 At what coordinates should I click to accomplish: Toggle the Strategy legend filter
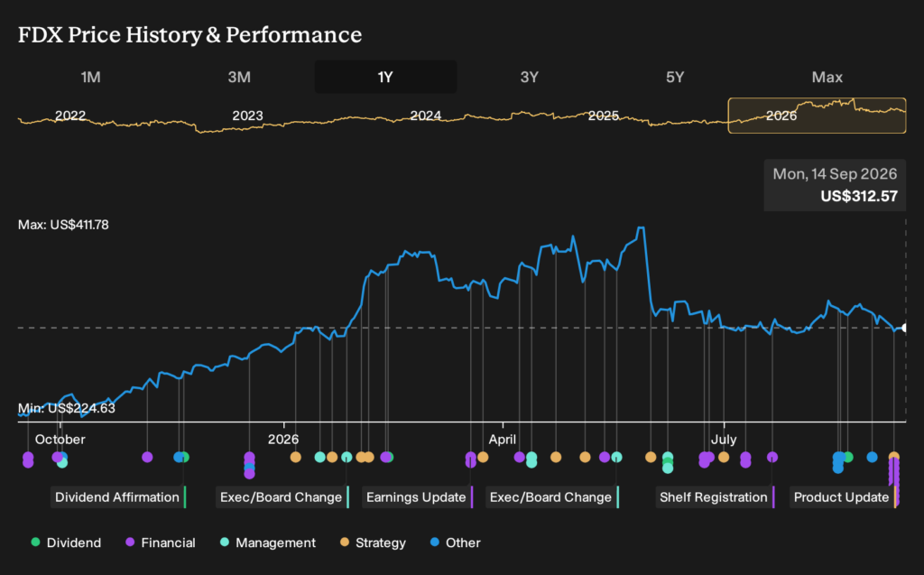tap(373, 543)
